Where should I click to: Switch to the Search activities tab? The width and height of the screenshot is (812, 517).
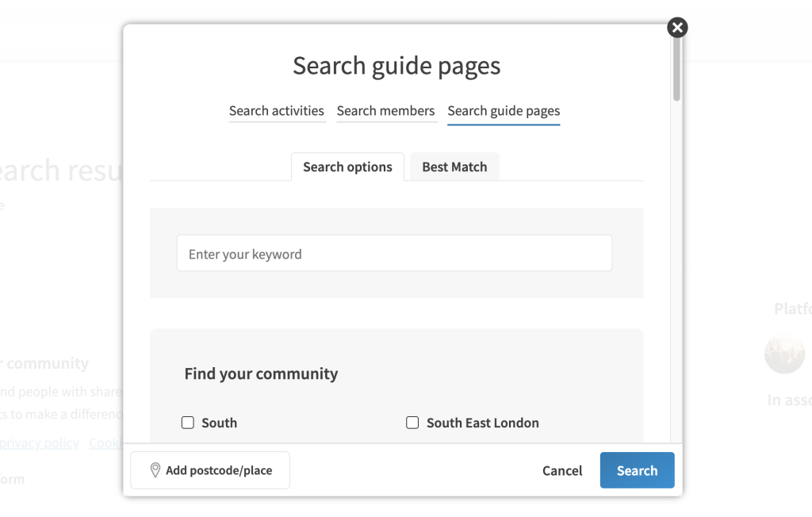tap(276, 111)
